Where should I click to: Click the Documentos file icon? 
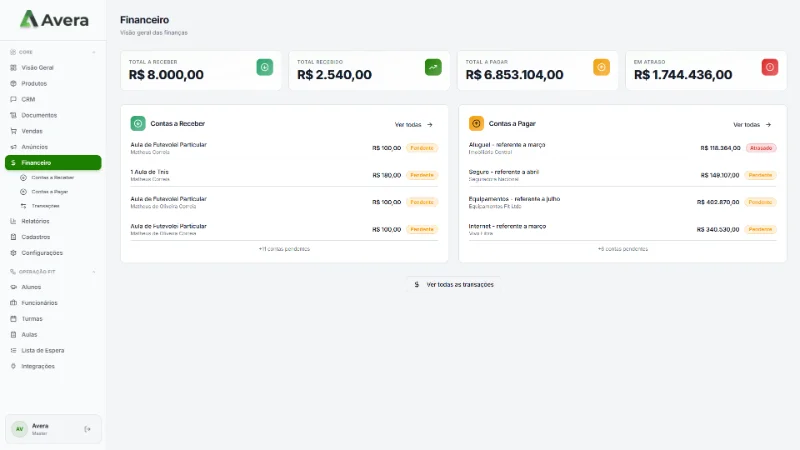pyautogui.click(x=13, y=115)
